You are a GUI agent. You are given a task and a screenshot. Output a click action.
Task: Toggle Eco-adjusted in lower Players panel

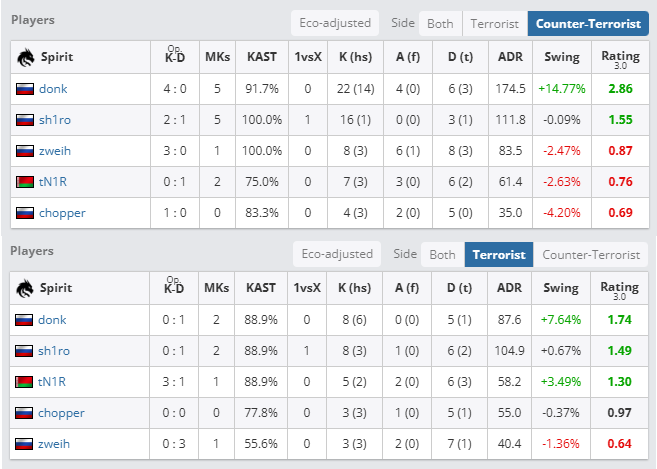(336, 254)
